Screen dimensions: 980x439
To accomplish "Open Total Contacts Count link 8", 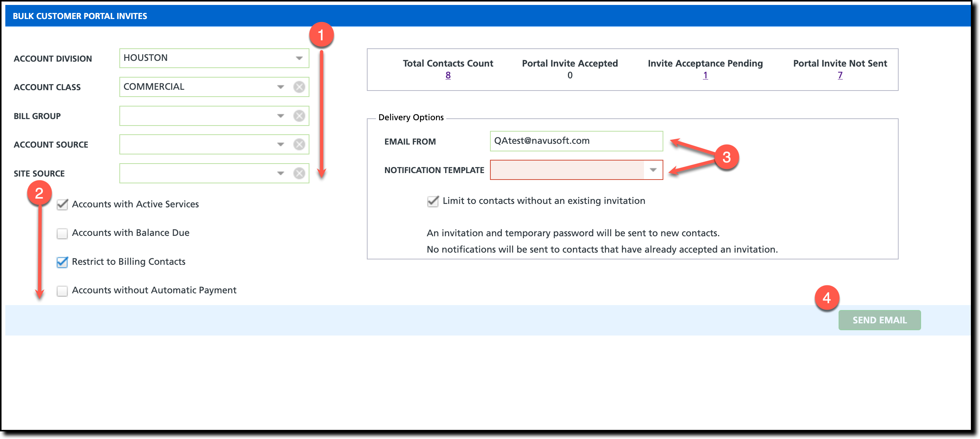I will [448, 75].
